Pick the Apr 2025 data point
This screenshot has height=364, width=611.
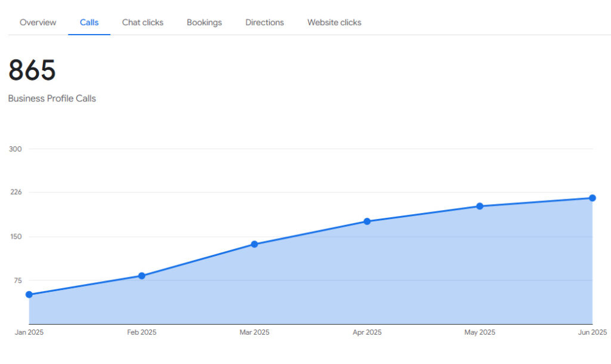[x=367, y=221]
